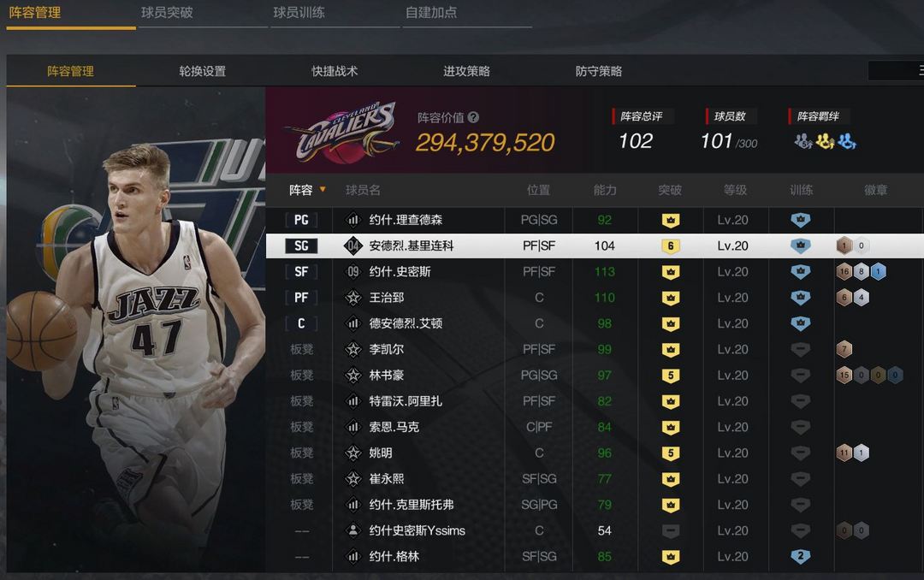Expand the 板凳 slot for 崔永熙

(301, 478)
